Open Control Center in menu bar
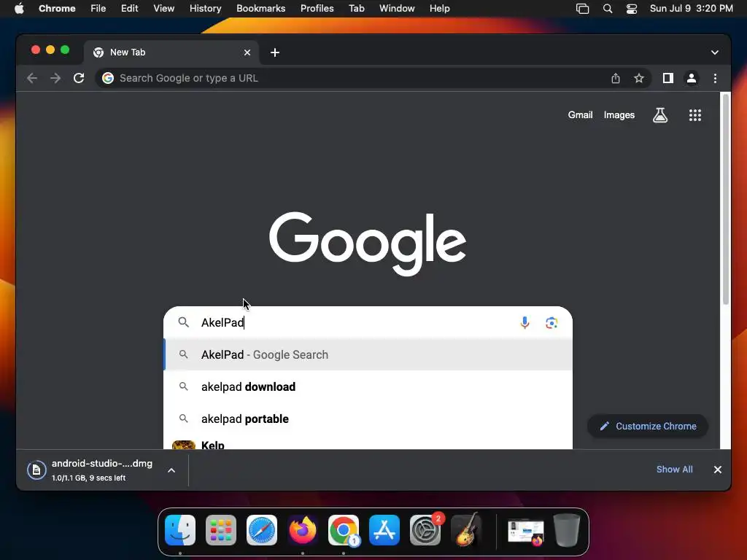This screenshot has height=560, width=747. point(631,9)
